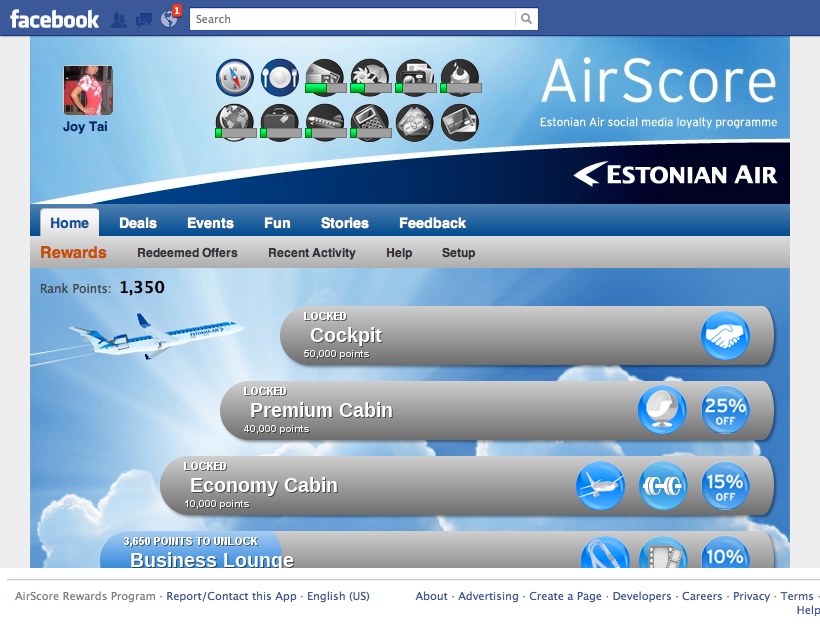Click the Economy Cabin dumbbell reward icon
This screenshot has width=820, height=627.
tap(663, 485)
